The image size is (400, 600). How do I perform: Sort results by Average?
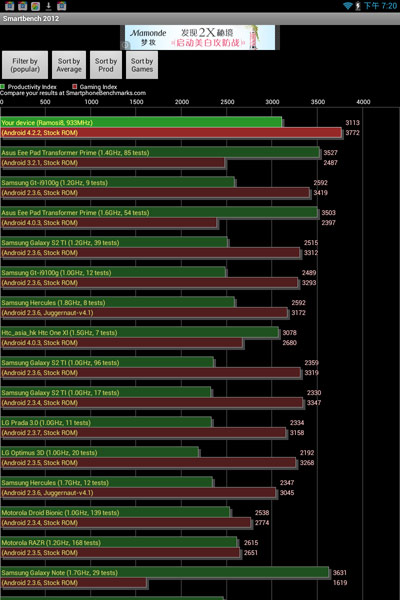pyautogui.click(x=69, y=65)
